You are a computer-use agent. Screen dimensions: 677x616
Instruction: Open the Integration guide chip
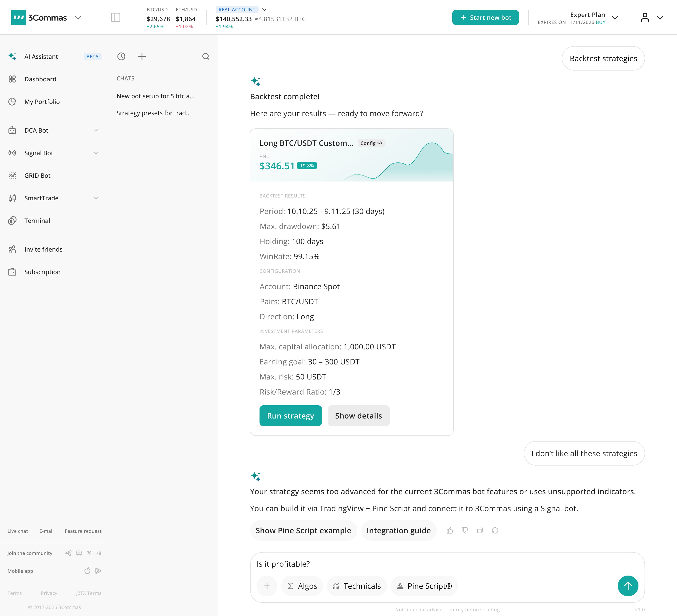[x=399, y=530]
